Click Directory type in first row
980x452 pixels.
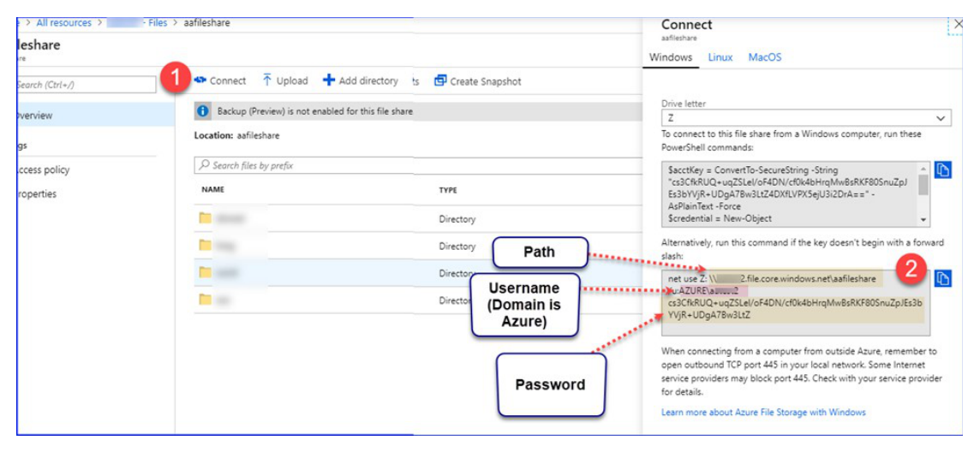[x=457, y=219]
